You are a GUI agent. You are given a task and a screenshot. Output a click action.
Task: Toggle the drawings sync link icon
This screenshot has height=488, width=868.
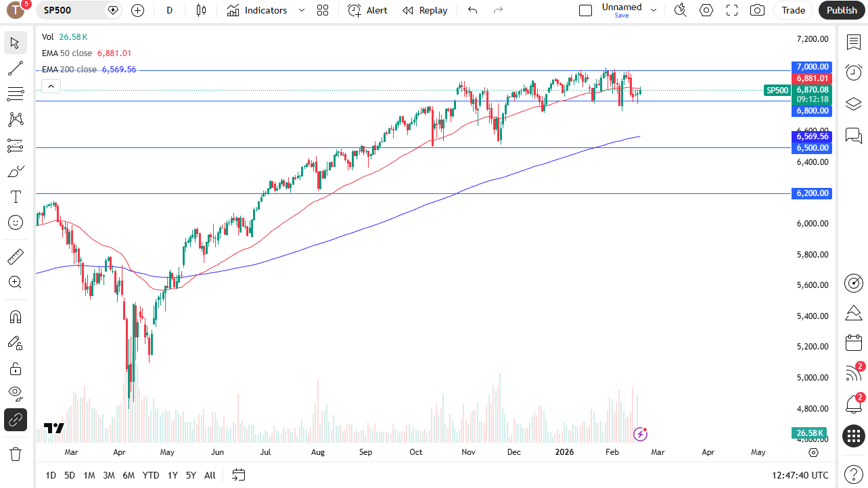[x=16, y=420]
